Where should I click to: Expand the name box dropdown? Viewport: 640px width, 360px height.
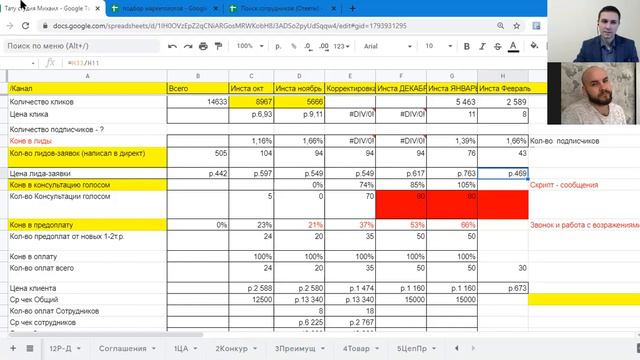33,63
